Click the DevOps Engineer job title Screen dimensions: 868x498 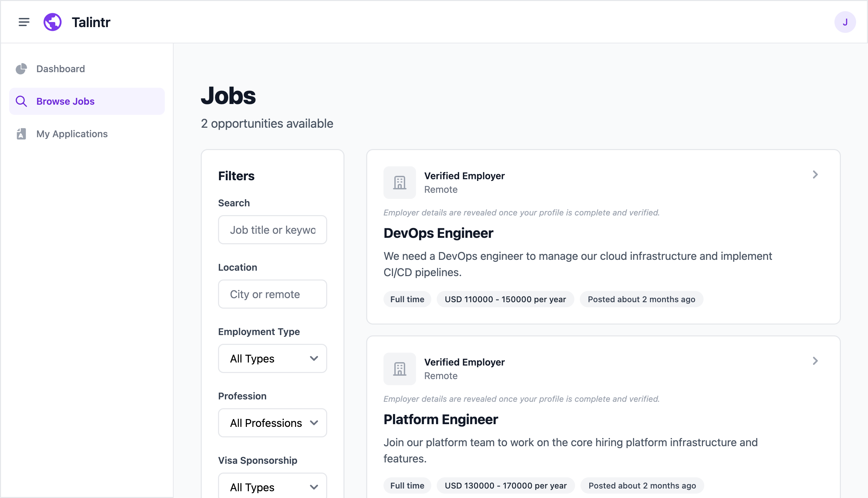(438, 233)
